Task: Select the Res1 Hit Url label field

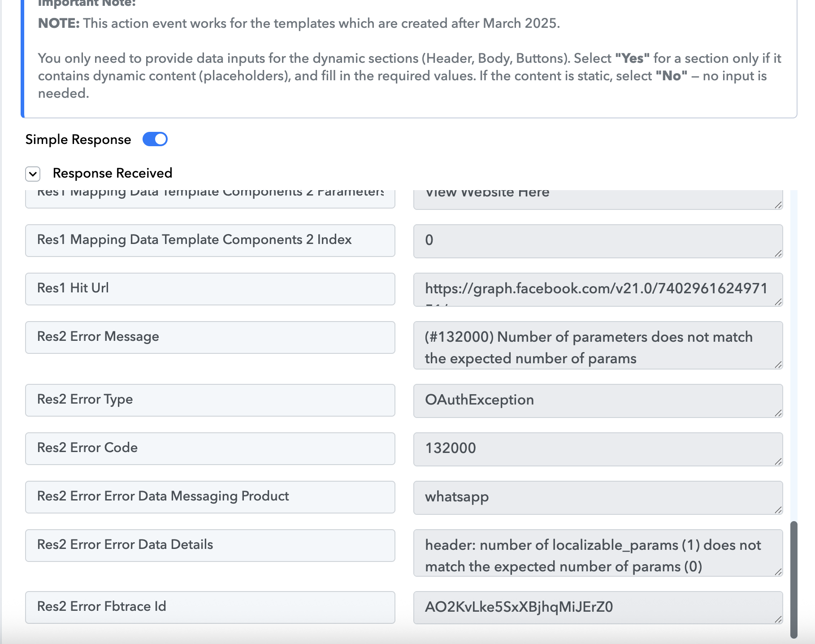Action: [210, 289]
